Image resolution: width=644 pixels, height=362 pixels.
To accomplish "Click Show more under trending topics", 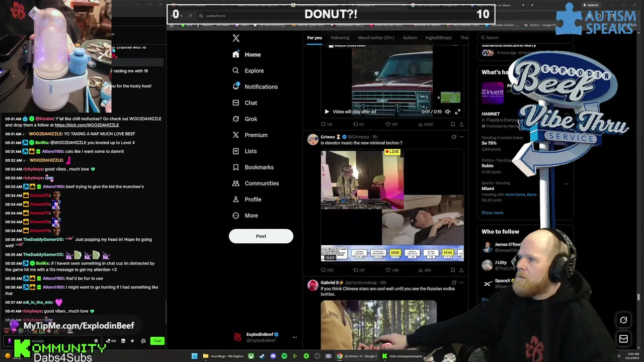I will 492,213.
